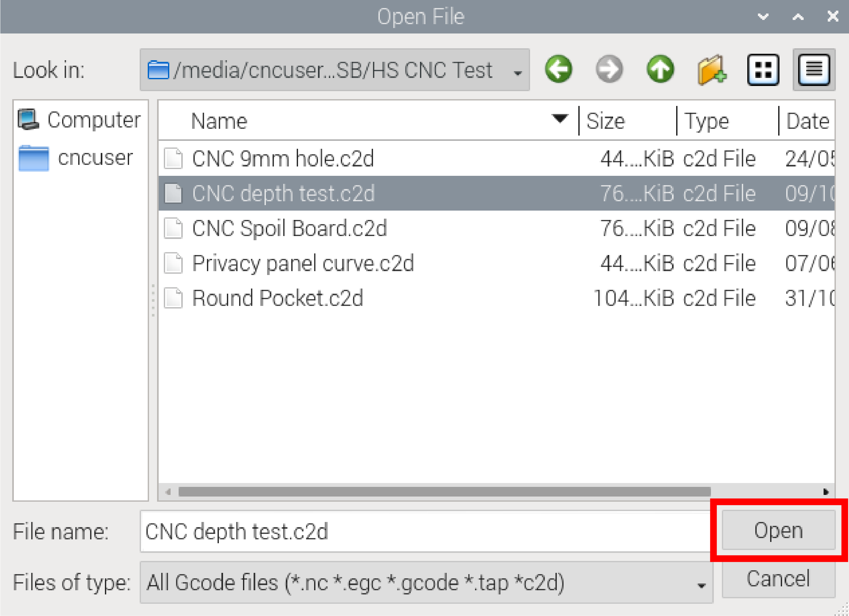Screen dimensions: 849x616
Task: Switch to icon grid view
Action: click(763, 69)
